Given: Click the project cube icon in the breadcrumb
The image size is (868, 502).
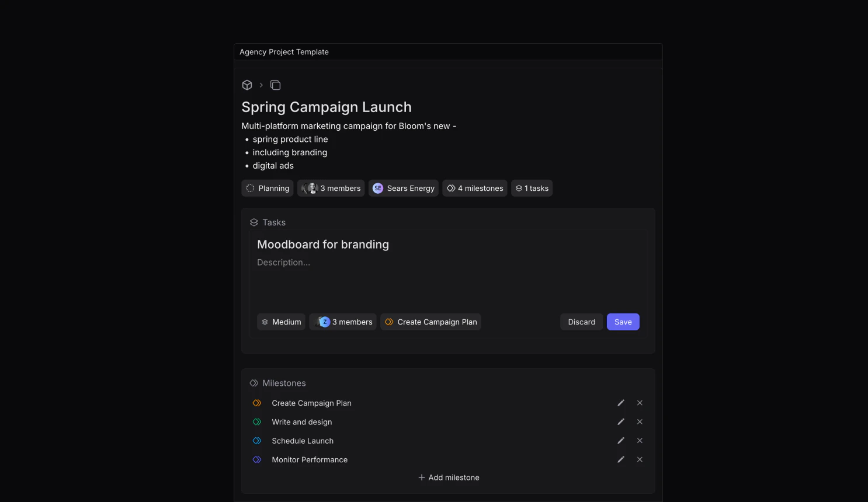Looking at the screenshot, I should pos(246,85).
